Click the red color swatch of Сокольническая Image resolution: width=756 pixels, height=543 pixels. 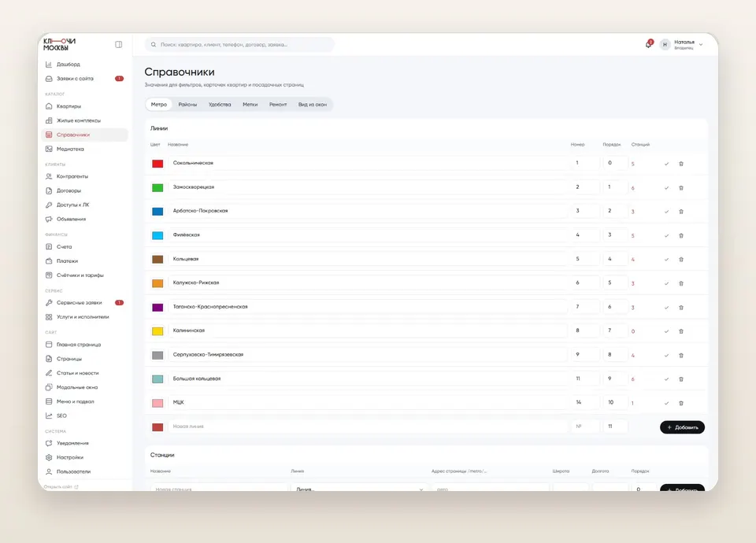click(157, 164)
